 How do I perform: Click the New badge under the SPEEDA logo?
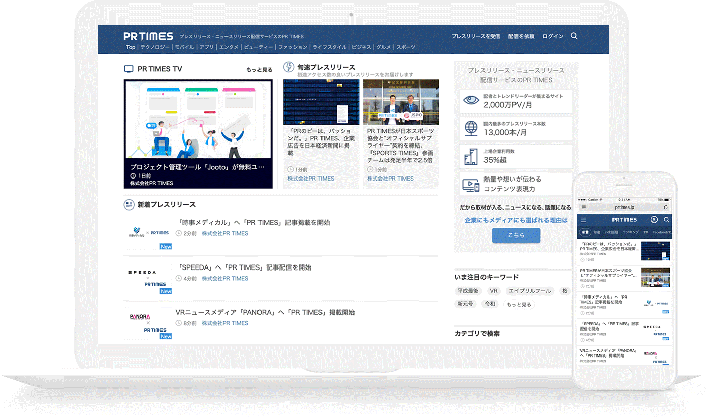pyautogui.click(x=166, y=291)
